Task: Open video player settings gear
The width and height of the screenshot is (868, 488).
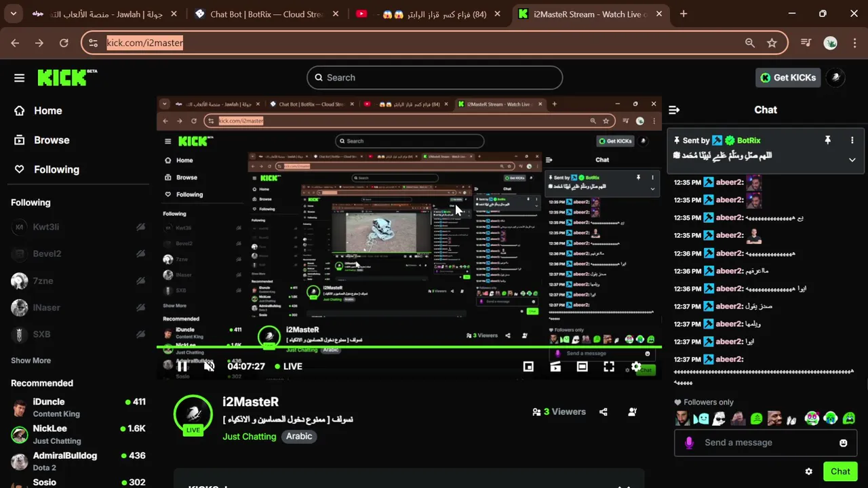Action: click(x=636, y=366)
